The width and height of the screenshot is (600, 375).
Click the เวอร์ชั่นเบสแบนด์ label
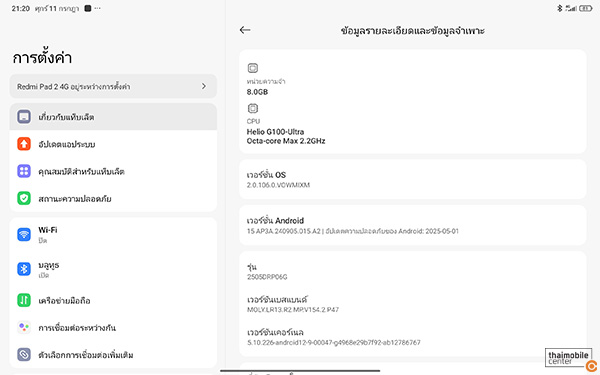277,299
